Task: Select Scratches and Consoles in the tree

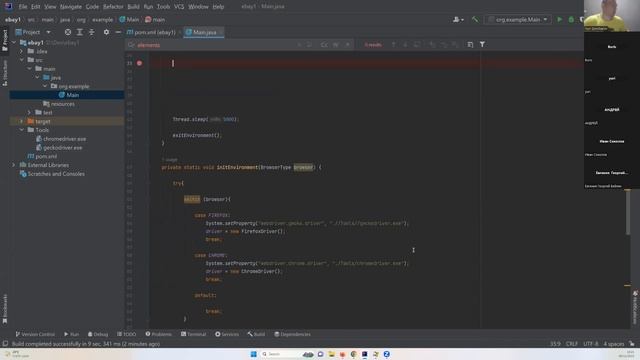Action: pyautogui.click(x=52, y=174)
